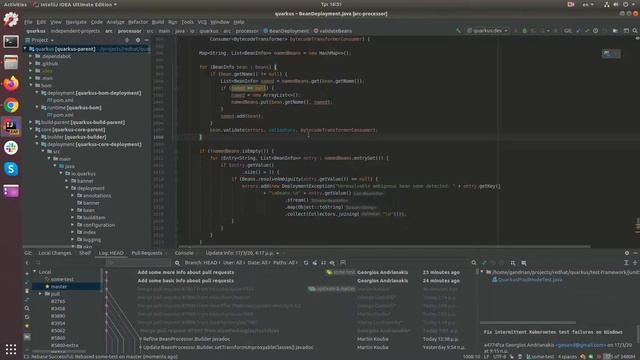Open the Activities overview
The height and width of the screenshot is (360, 640).
15,4
